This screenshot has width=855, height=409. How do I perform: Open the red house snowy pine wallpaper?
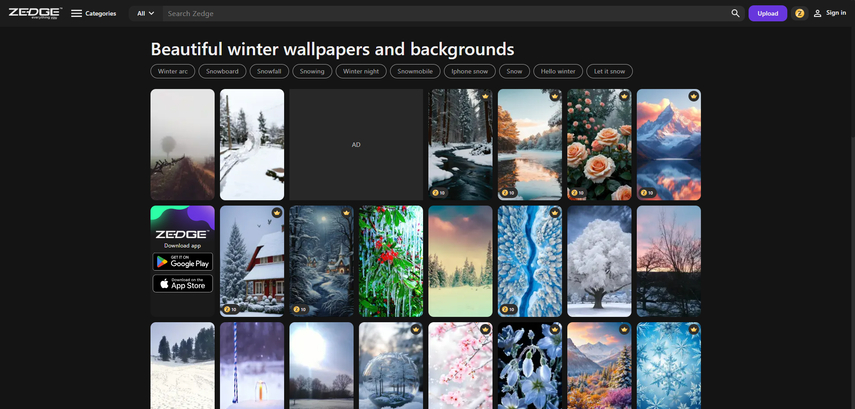[252, 261]
